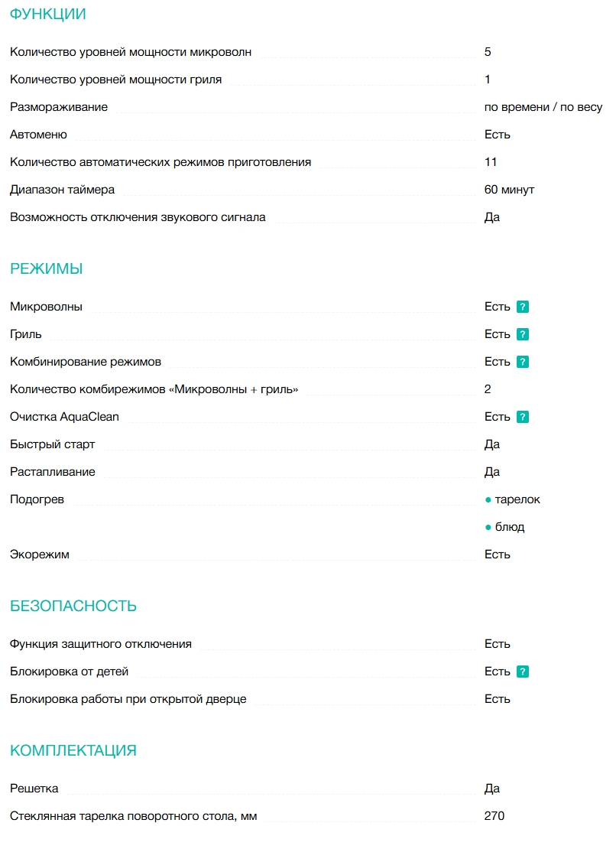Click the "тарелок" bullet item
This screenshot has height=849, width=616.
coord(517,499)
